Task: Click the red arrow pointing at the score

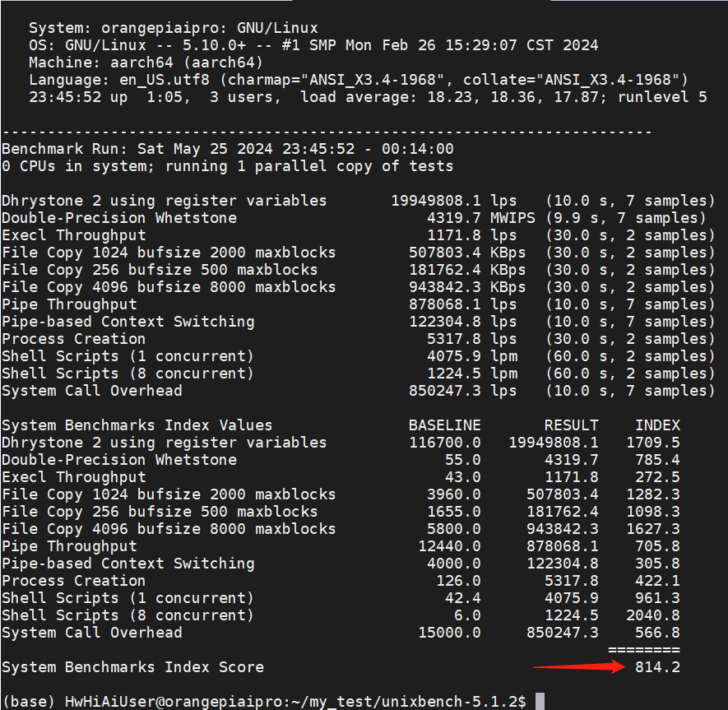Action: [579, 667]
